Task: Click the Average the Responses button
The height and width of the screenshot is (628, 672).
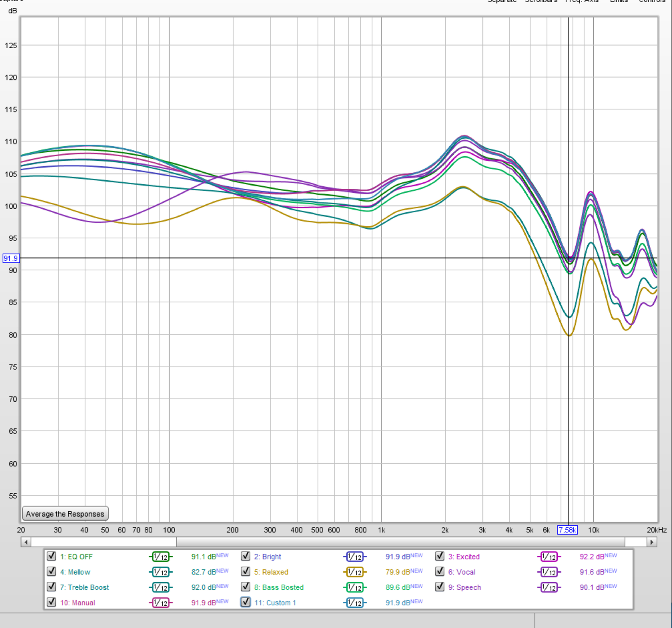Action: 65,514
